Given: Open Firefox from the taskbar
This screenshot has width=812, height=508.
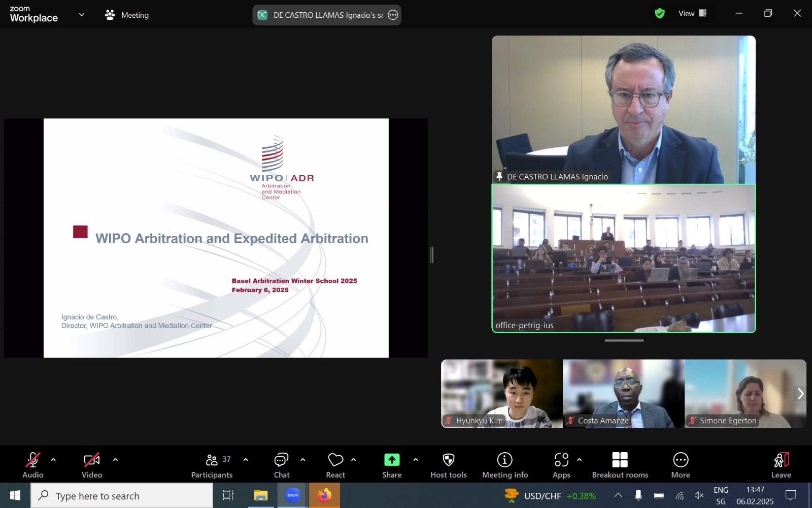Looking at the screenshot, I should [x=324, y=495].
